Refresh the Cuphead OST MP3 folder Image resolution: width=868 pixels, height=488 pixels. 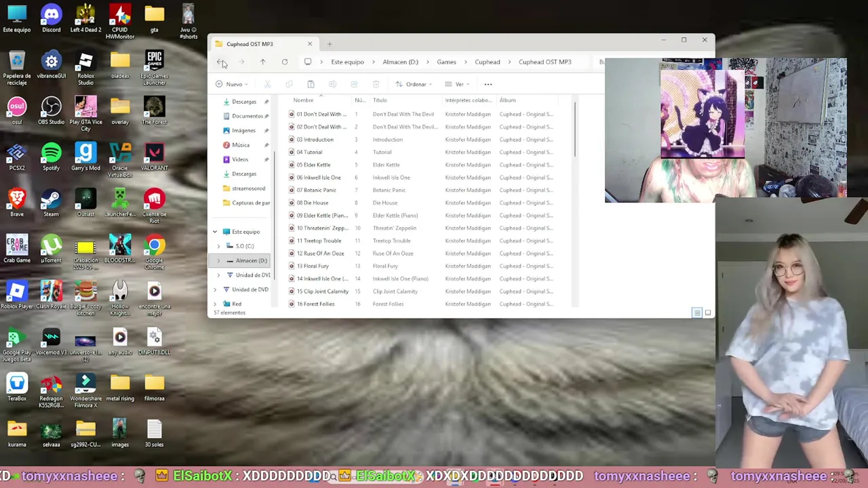284,62
